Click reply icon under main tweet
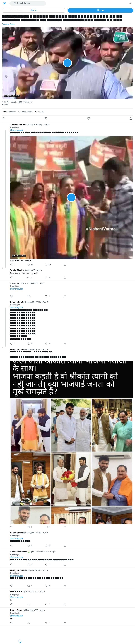Viewport: 135px width, 644px height. 4,119
